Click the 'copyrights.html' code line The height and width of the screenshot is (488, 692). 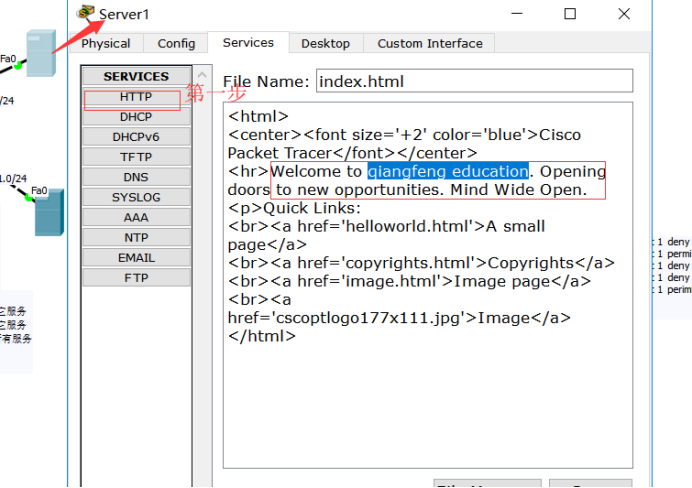(x=421, y=263)
